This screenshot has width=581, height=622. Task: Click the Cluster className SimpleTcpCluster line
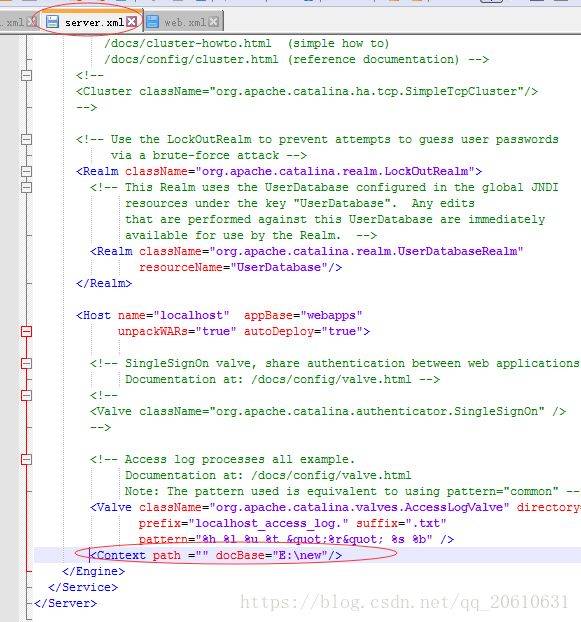307,91
